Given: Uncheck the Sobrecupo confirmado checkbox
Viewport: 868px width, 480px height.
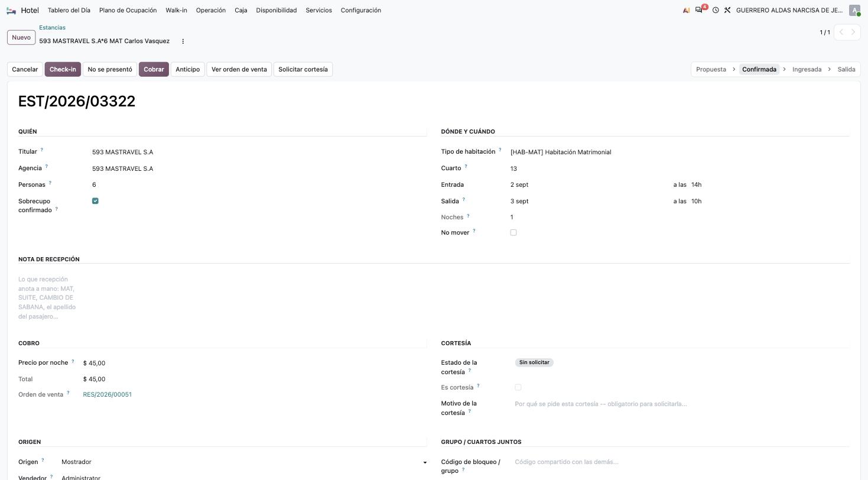Looking at the screenshot, I should tap(95, 201).
